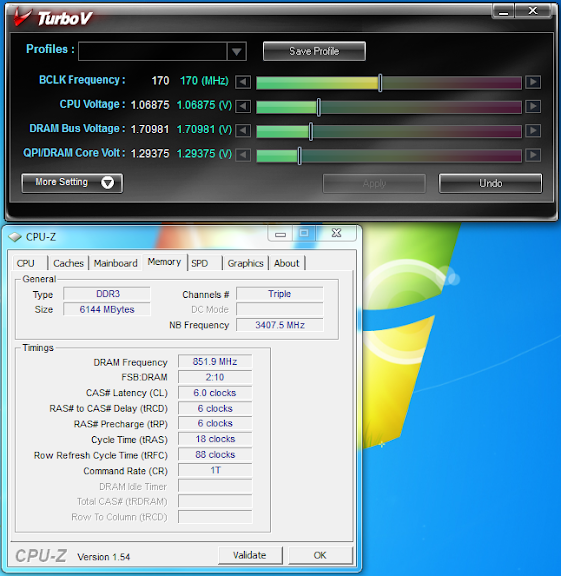Click the greyed Apply button in TurboV
561x576 pixels.
(374, 183)
